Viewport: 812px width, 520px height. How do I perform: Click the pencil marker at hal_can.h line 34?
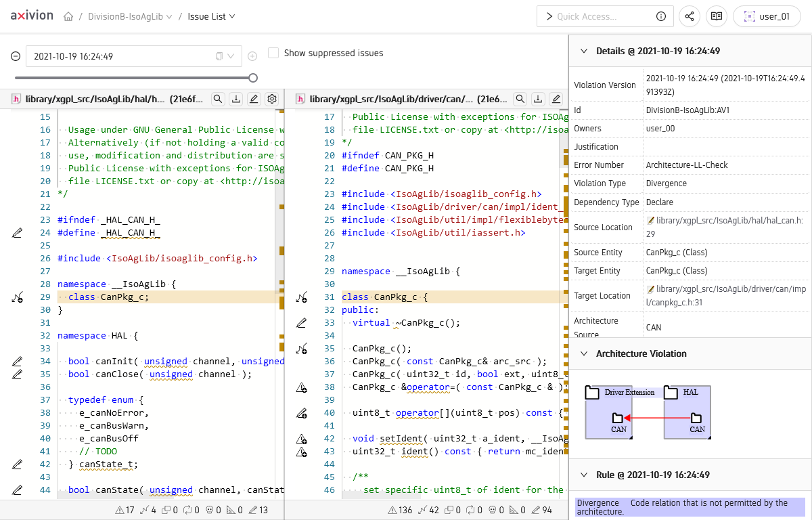[18, 362]
